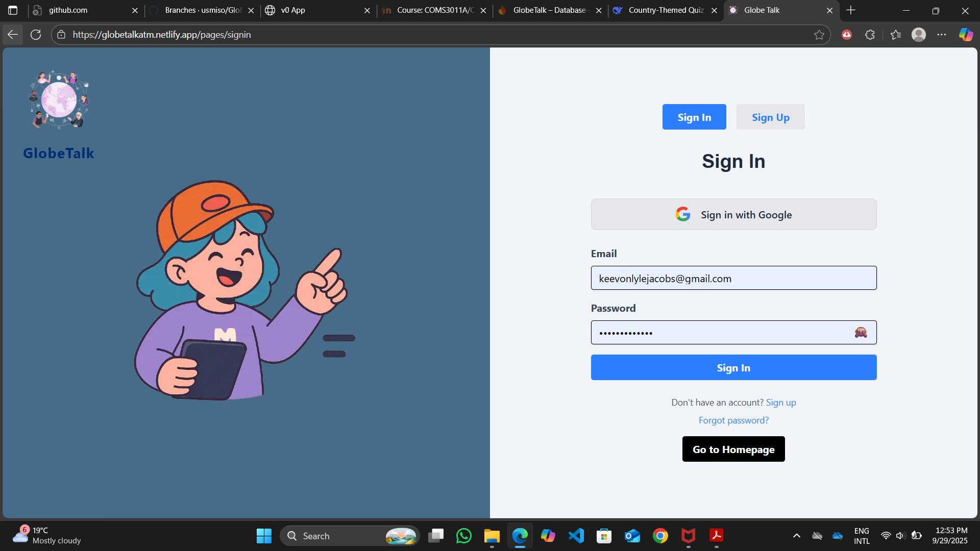980x551 pixels.
Task: Click the GlobeTalk globe logo
Action: (58, 99)
